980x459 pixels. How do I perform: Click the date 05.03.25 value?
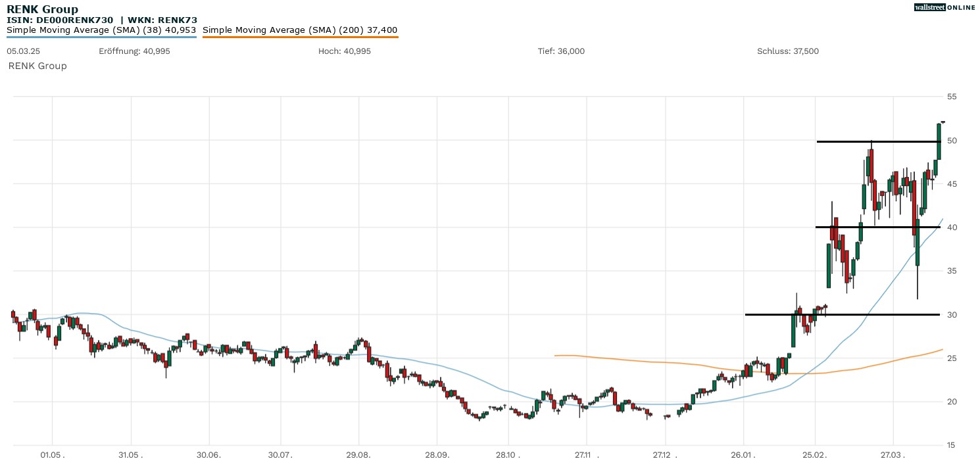(x=22, y=51)
